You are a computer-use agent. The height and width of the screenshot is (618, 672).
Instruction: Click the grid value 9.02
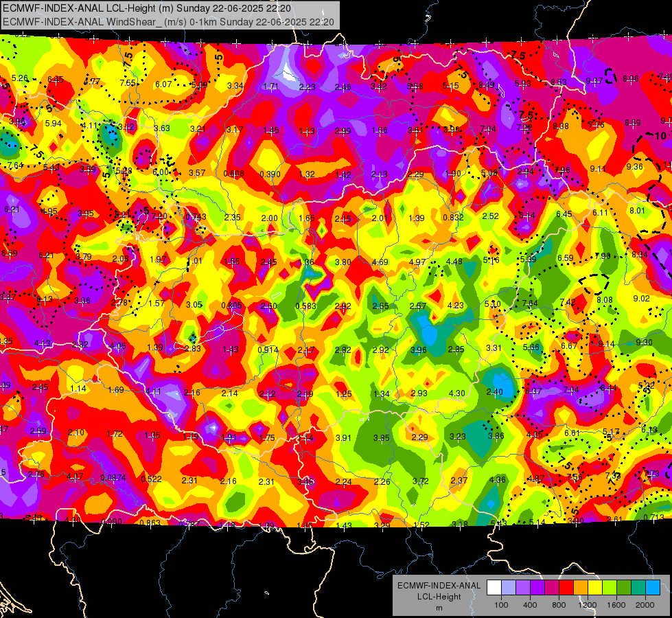(641, 298)
